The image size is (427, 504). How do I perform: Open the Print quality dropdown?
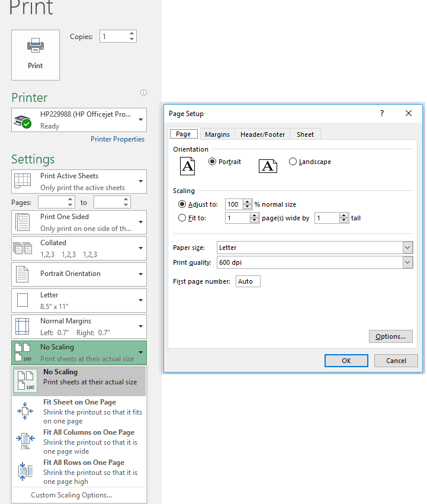click(407, 262)
